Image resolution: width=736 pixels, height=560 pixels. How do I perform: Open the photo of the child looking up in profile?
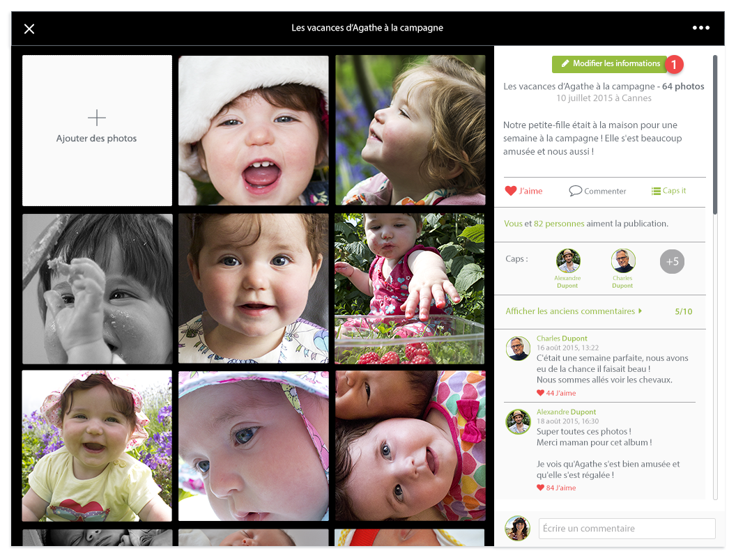[411, 130]
